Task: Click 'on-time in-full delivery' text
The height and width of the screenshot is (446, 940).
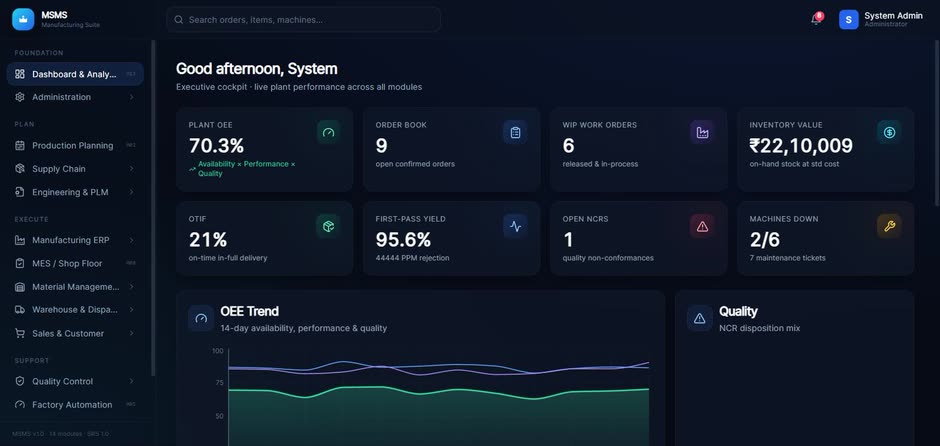Action: pos(228,258)
